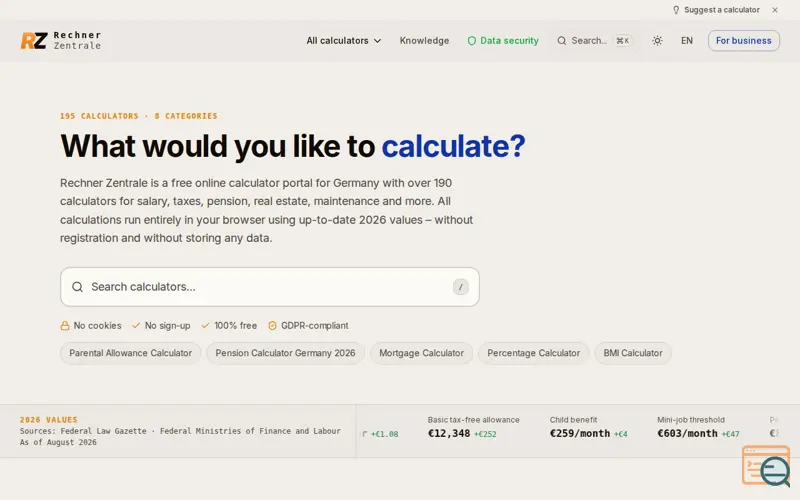The image size is (800, 500).
Task: Click the lock icon next to No cookies
Action: point(65,326)
